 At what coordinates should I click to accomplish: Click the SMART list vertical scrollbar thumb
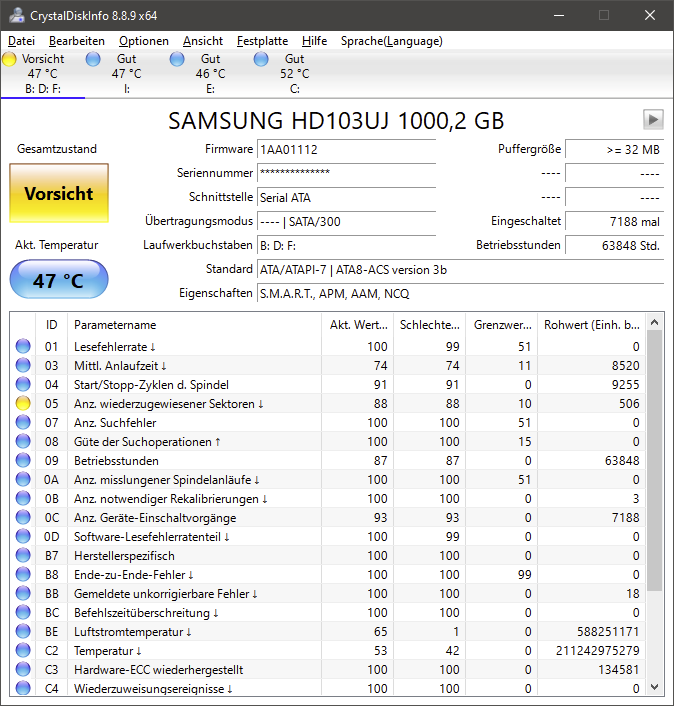coord(655,461)
